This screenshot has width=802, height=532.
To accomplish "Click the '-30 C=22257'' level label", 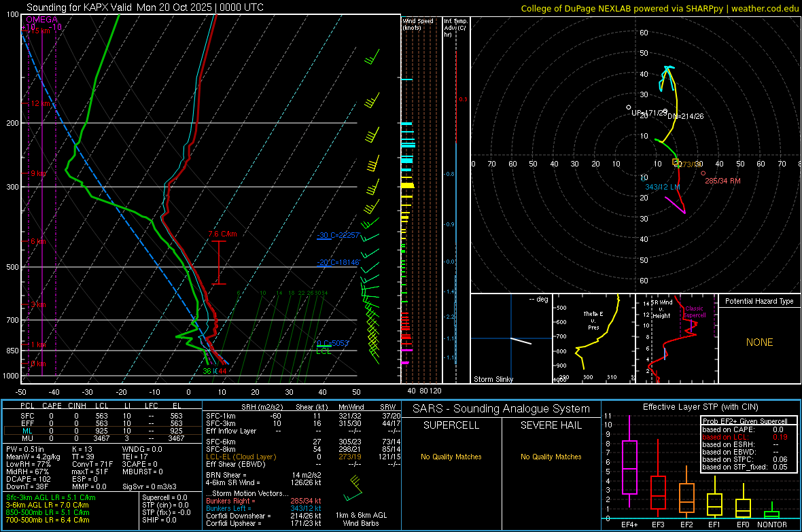I will [338, 235].
